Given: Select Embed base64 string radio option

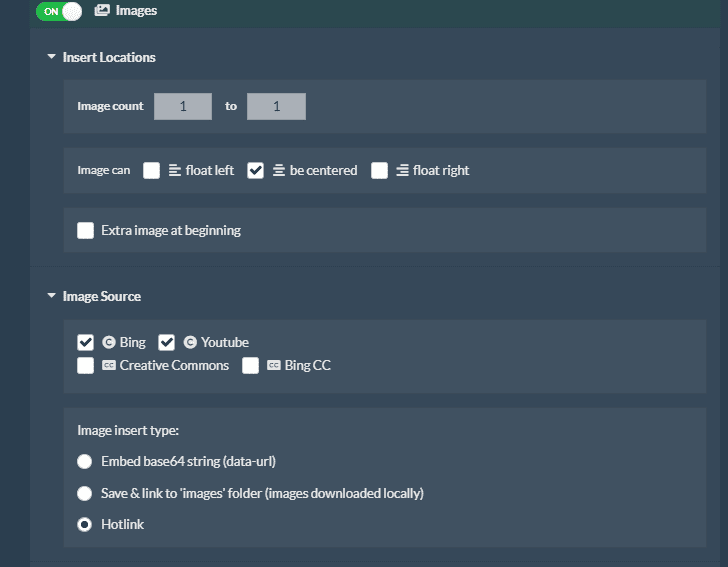Looking at the screenshot, I should point(84,462).
